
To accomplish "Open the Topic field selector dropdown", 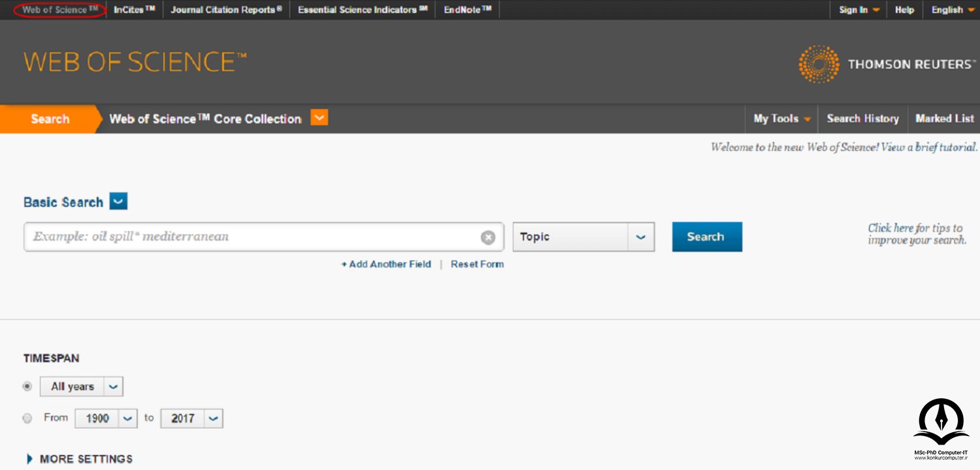I will pyautogui.click(x=583, y=237).
